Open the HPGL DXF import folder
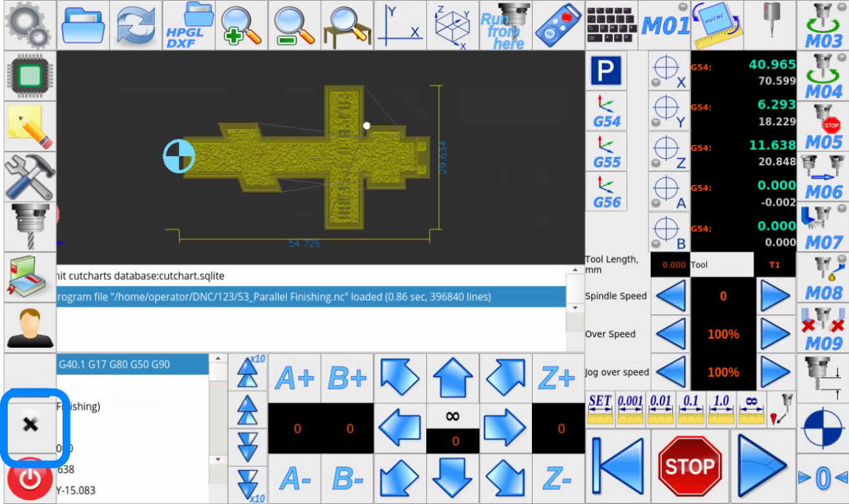Image resolution: width=849 pixels, height=504 pixels. [x=189, y=26]
